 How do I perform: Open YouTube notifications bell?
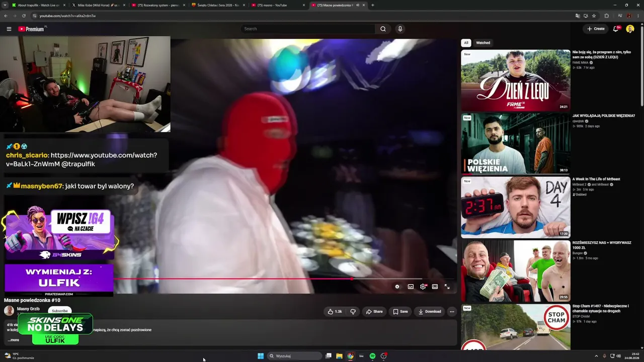(616, 29)
